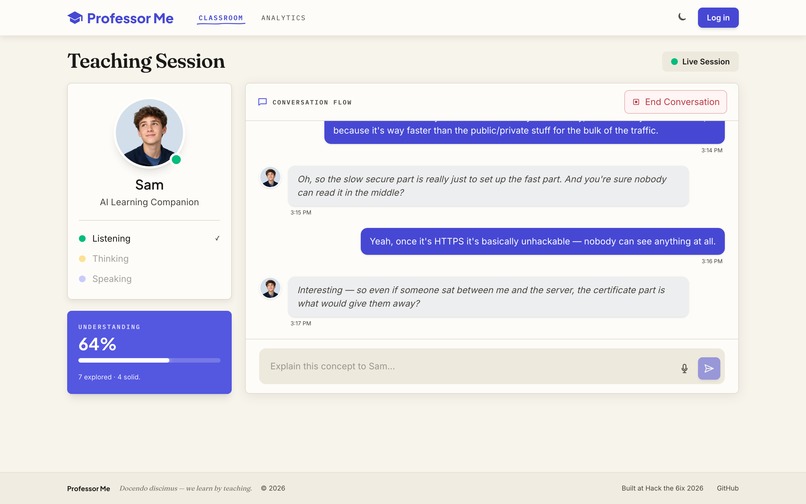Toggle dark mode moon icon

[x=682, y=17]
